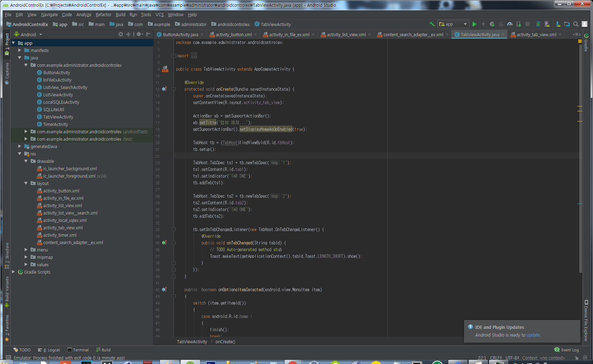Open Gradle side panel tab
The height and width of the screenshot is (364, 593).
[x=586, y=43]
